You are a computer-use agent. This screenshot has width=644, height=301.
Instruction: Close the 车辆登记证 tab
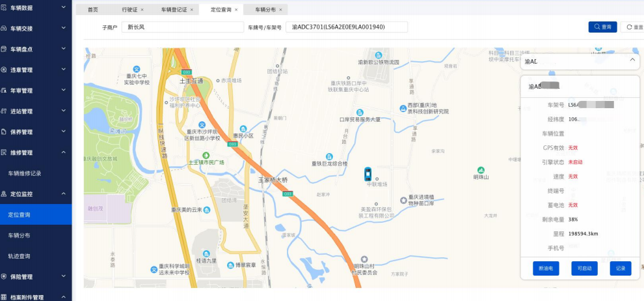191,10
